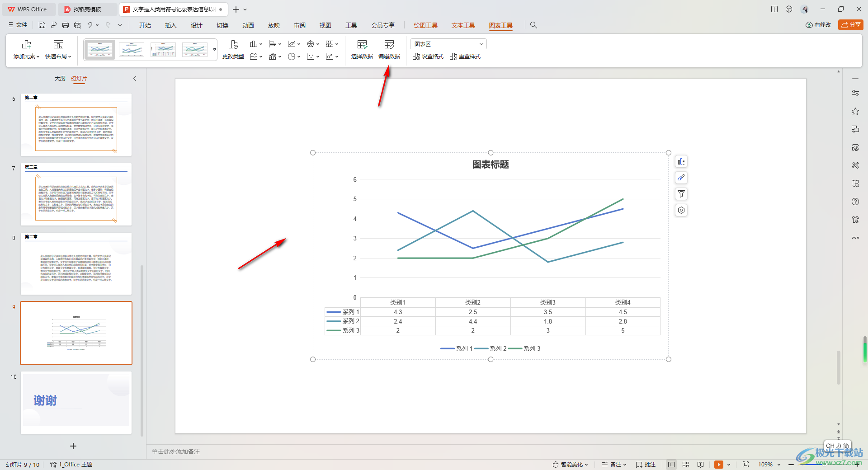Click Select Data (选择数据)
The image size is (868, 470).
(362, 50)
